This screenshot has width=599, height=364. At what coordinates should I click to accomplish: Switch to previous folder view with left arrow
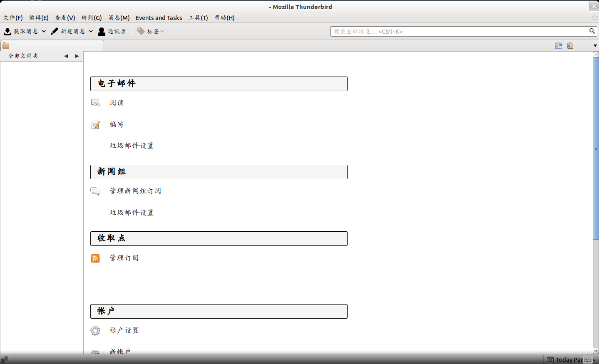(x=66, y=56)
